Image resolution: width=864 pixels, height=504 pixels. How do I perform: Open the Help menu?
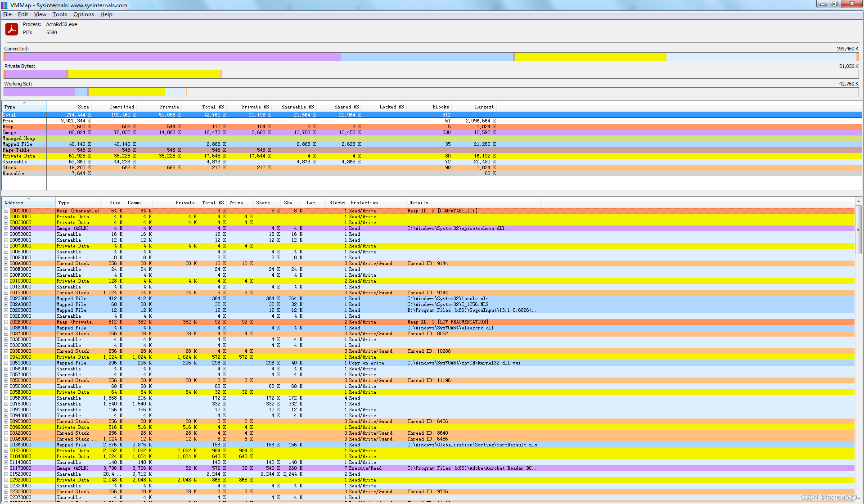point(106,14)
